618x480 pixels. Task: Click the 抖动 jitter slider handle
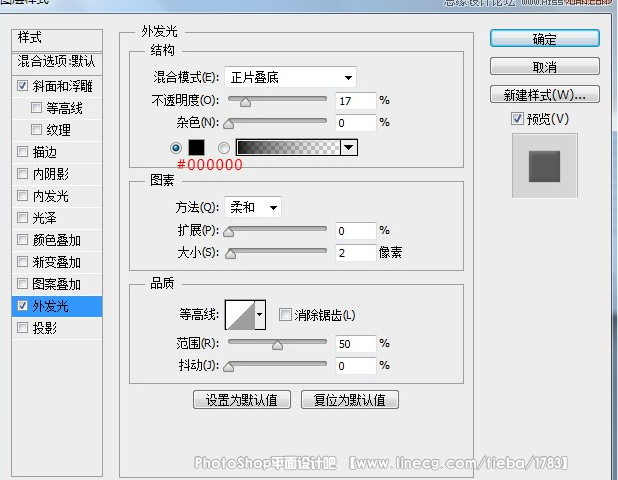(x=229, y=367)
